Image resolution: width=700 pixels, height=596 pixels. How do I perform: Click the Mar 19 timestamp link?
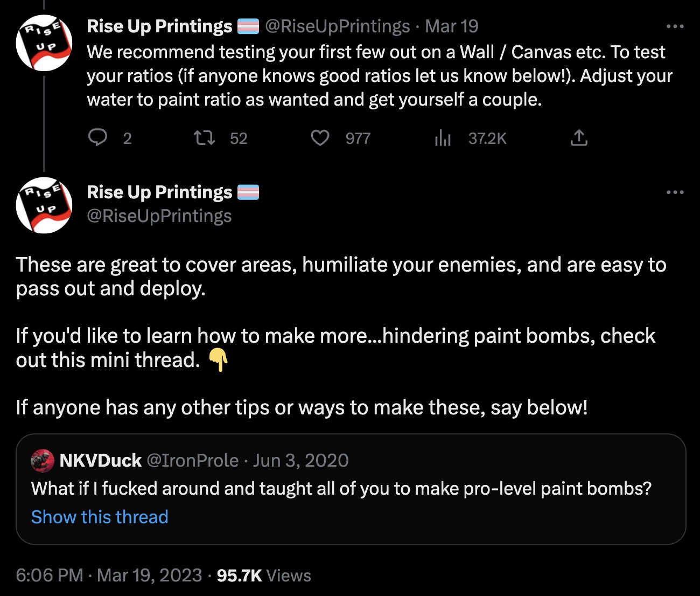pyautogui.click(x=451, y=26)
